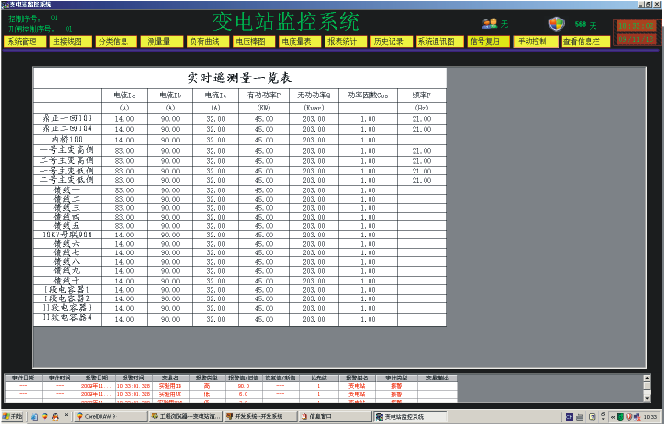Click the red date-time display
Viewport: 664px width, 424px height.
(635, 32)
